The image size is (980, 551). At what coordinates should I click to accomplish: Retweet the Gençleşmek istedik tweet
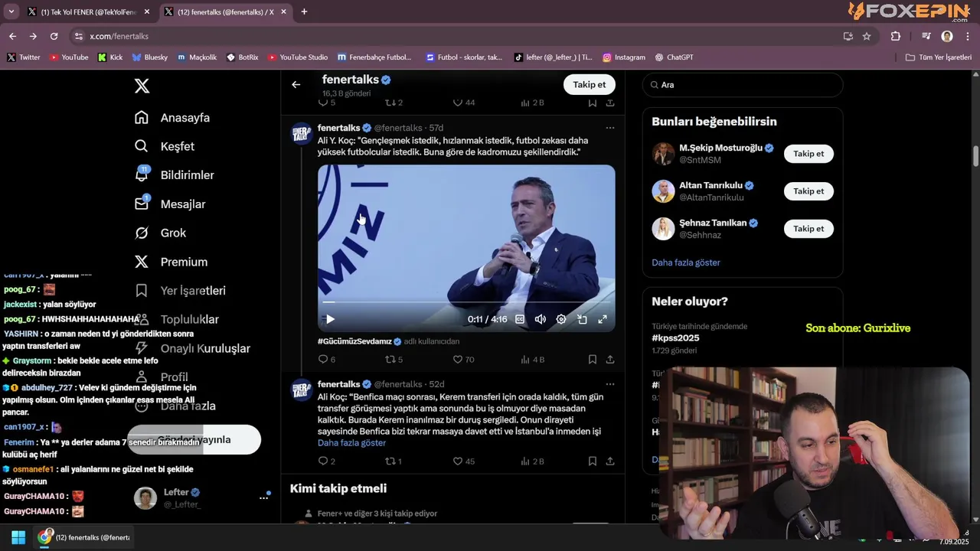pyautogui.click(x=394, y=359)
